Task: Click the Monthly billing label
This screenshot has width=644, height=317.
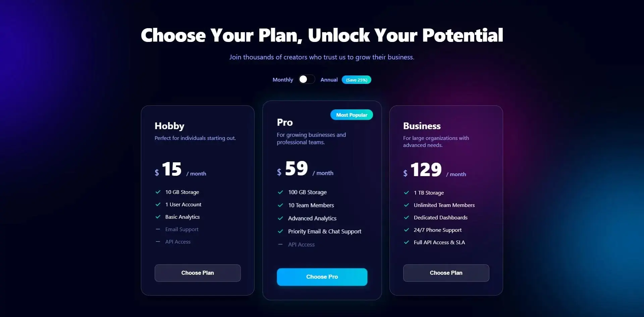Action: 283,80
